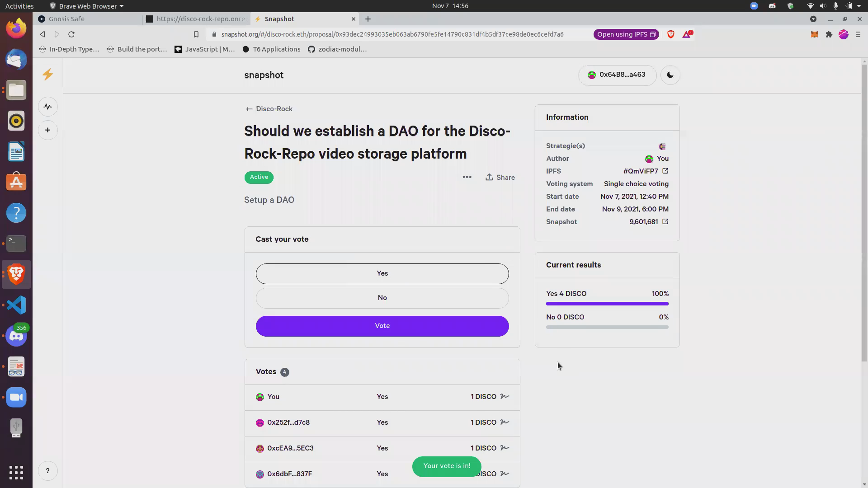Click the plus icon to add a space
Viewport: 868px width, 488px height.
pyautogui.click(x=47, y=130)
